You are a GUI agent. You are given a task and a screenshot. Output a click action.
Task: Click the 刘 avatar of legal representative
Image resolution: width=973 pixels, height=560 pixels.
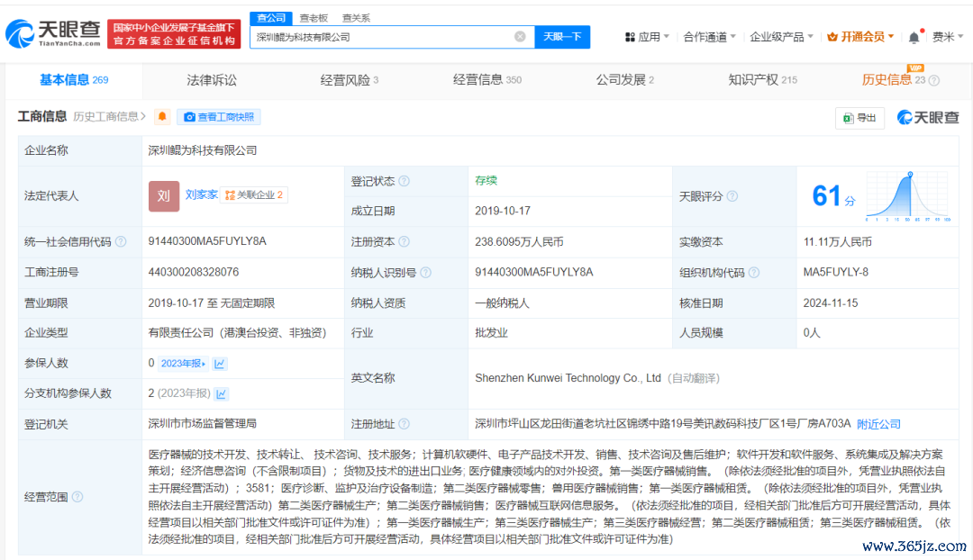click(164, 196)
